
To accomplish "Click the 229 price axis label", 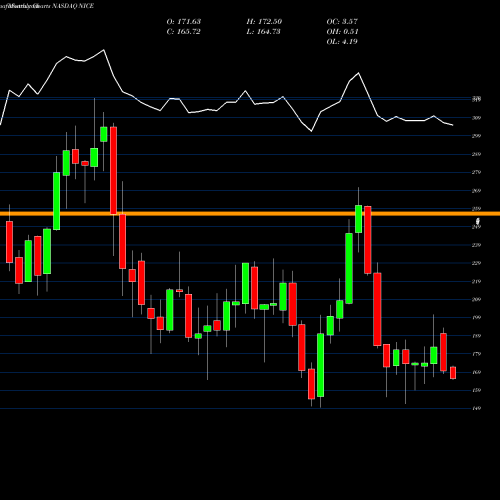I will click(477, 263).
